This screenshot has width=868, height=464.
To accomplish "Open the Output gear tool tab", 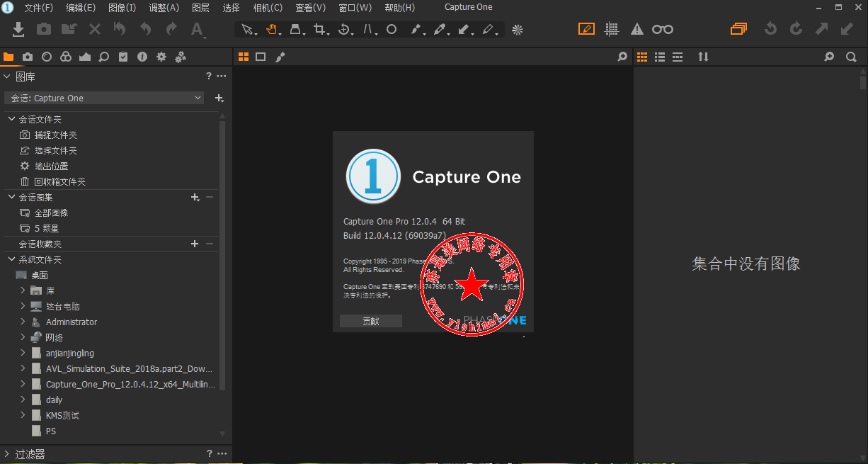I will click(161, 57).
